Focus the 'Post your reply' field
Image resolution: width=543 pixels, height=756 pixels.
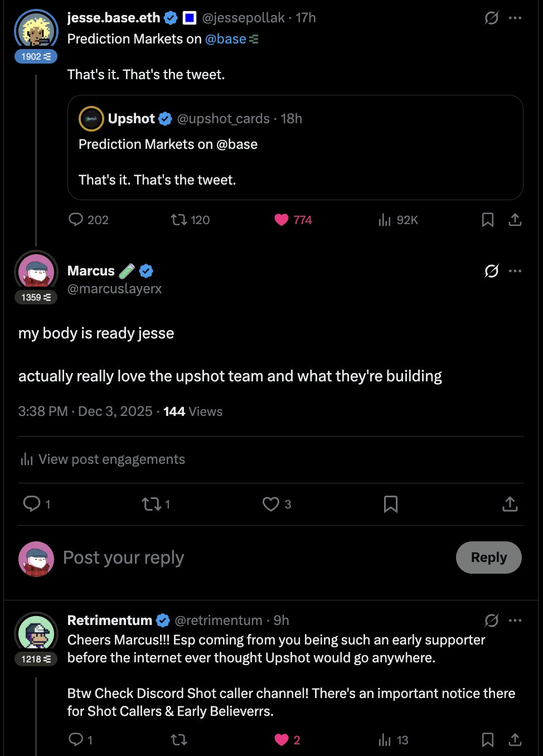[223, 558]
